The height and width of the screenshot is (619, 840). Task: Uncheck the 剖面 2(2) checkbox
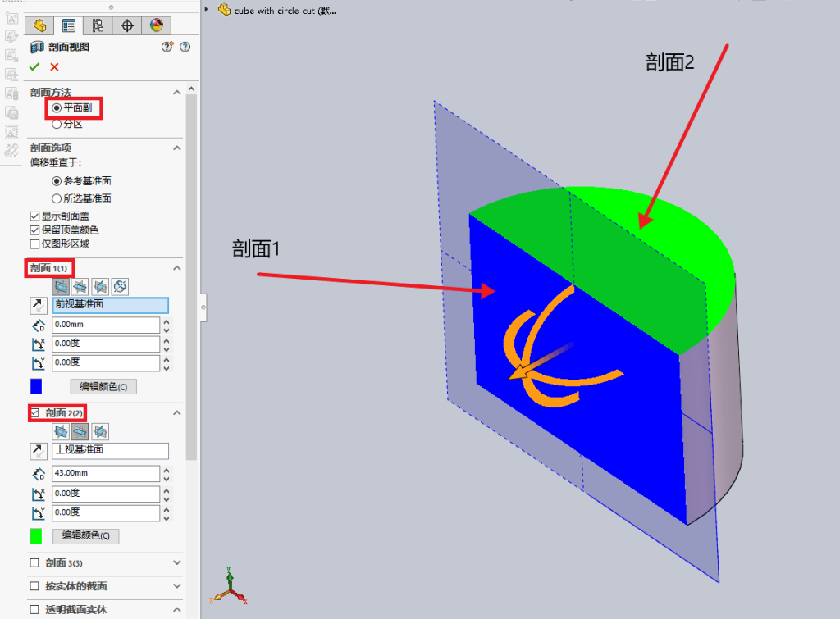coord(34,413)
